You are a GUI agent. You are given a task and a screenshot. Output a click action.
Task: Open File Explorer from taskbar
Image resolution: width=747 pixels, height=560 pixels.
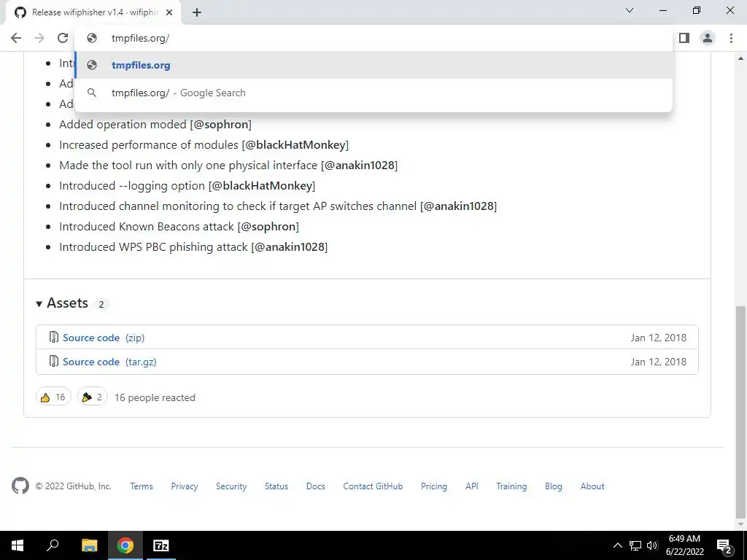pyautogui.click(x=89, y=545)
